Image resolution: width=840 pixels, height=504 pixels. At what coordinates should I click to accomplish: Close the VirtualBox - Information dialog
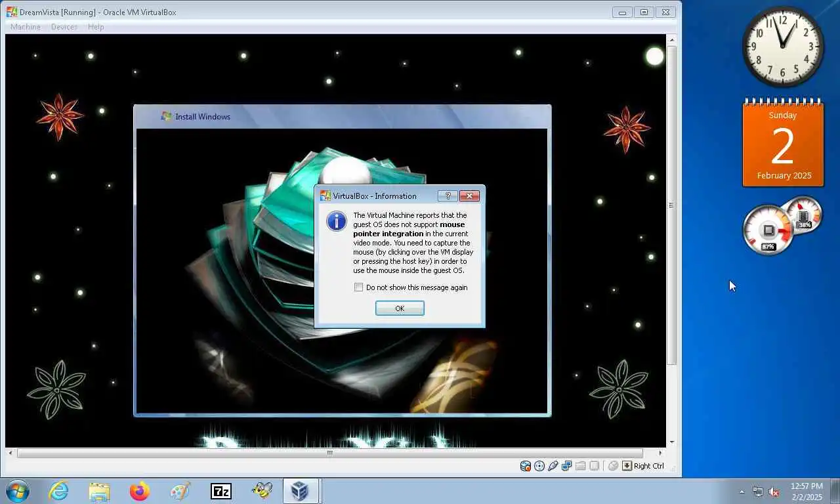[469, 196]
